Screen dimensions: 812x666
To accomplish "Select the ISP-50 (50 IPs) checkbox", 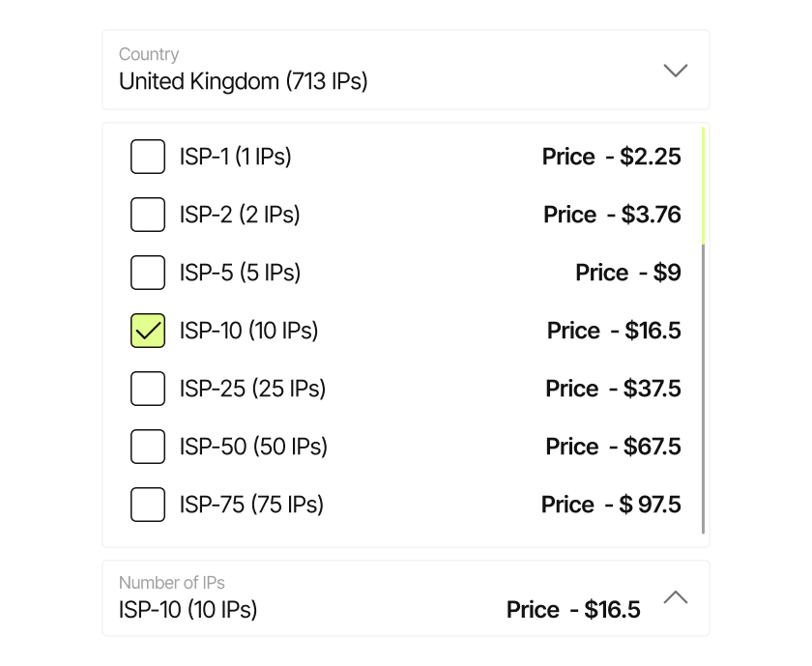I will click(148, 447).
